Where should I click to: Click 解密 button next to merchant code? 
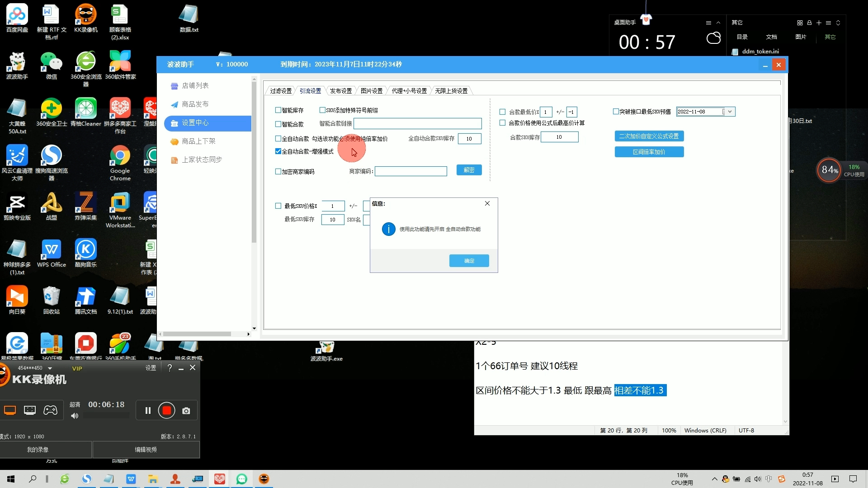point(468,171)
